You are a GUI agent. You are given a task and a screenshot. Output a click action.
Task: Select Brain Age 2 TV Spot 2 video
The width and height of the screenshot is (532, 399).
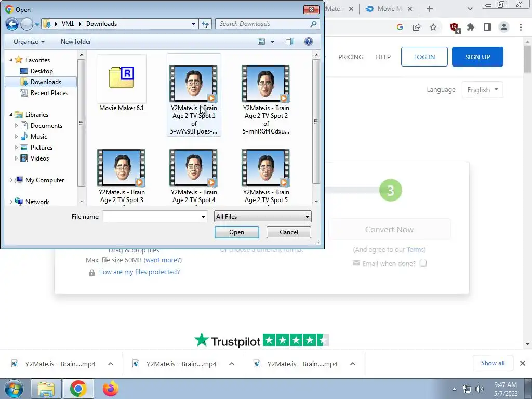(x=266, y=98)
